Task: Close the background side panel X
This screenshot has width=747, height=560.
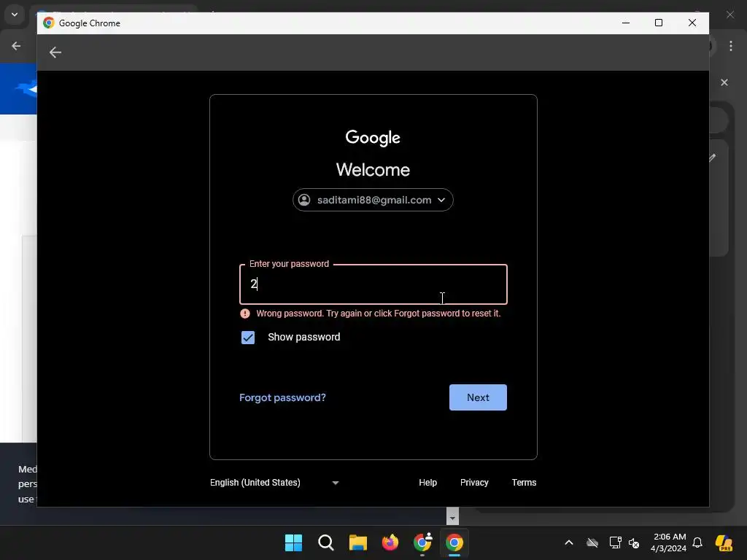Action: (x=724, y=82)
